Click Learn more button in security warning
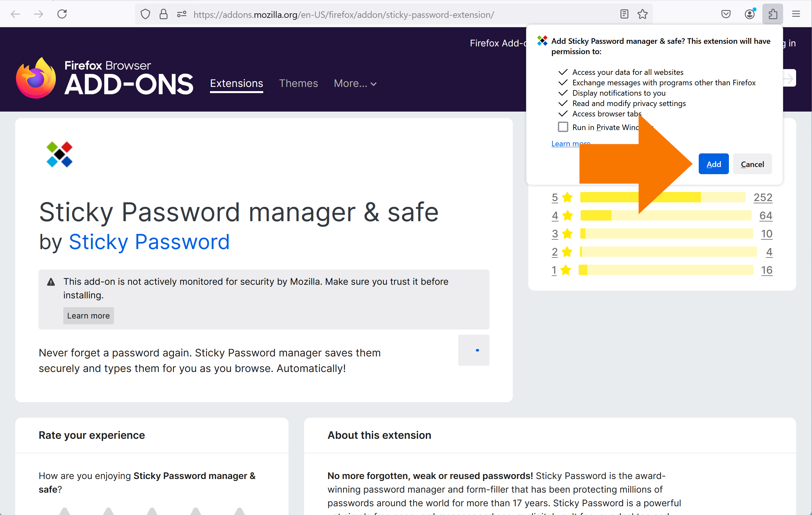Viewport: 812px width, 515px height. click(x=88, y=316)
